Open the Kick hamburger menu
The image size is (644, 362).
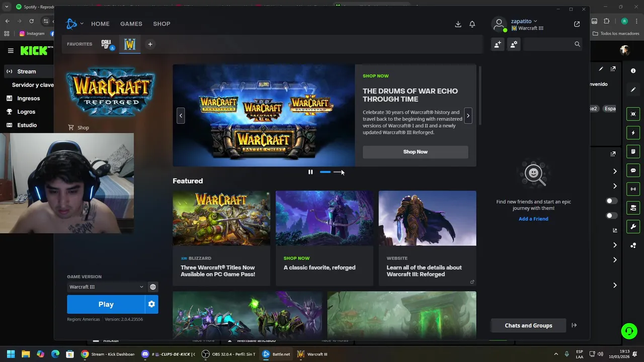(x=11, y=51)
